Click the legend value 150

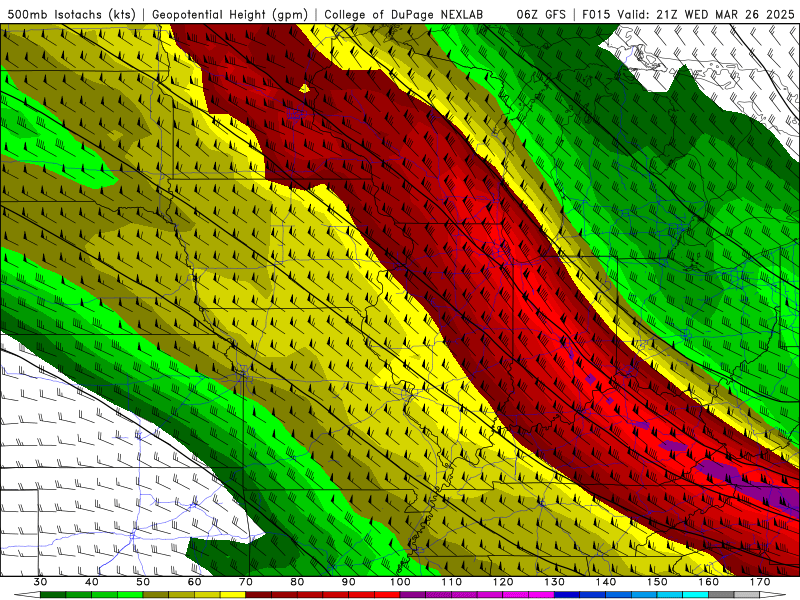[x=657, y=582]
